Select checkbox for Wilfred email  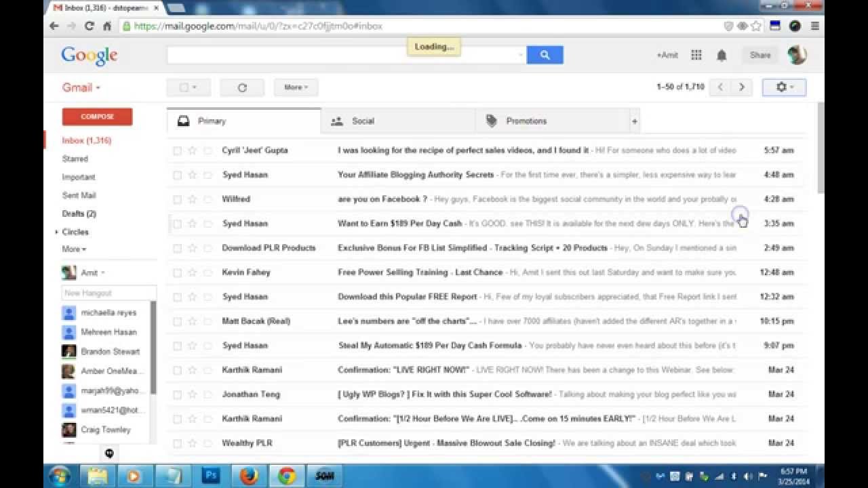coord(177,200)
